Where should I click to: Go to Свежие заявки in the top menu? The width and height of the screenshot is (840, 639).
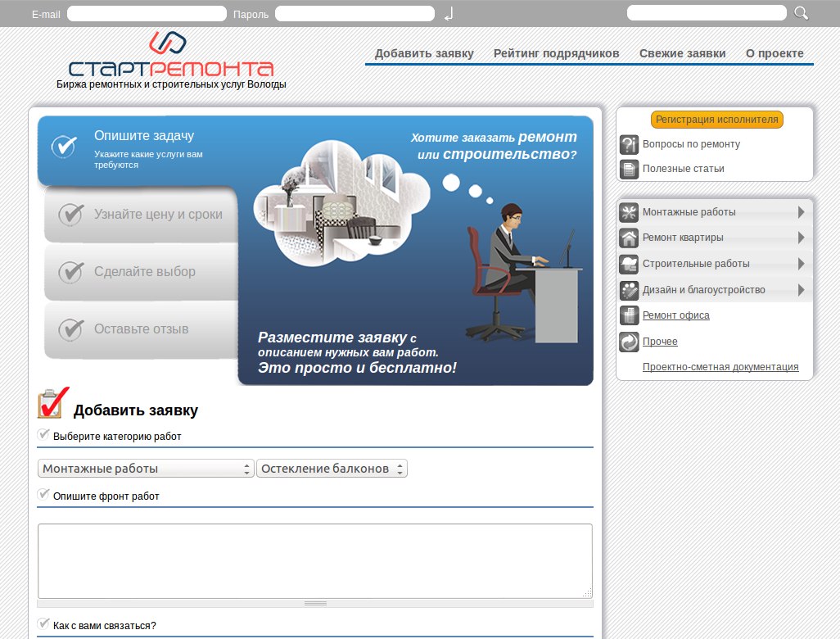pos(682,53)
